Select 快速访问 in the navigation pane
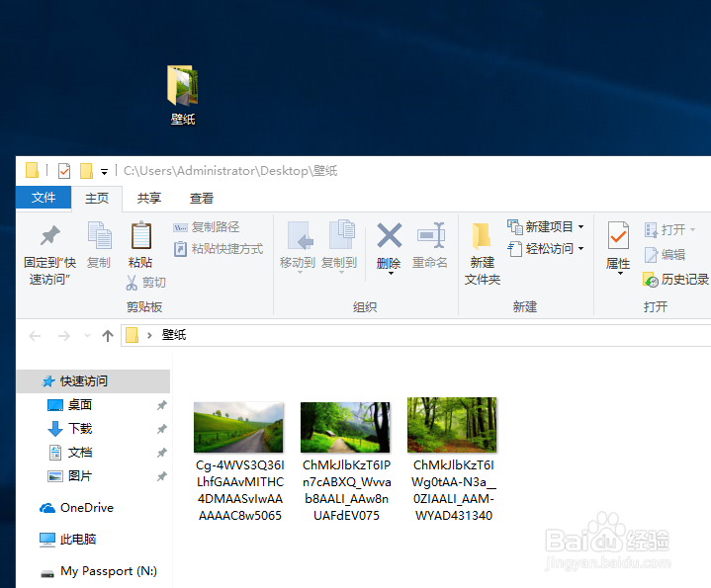Image resolution: width=711 pixels, height=588 pixels. 93,381
